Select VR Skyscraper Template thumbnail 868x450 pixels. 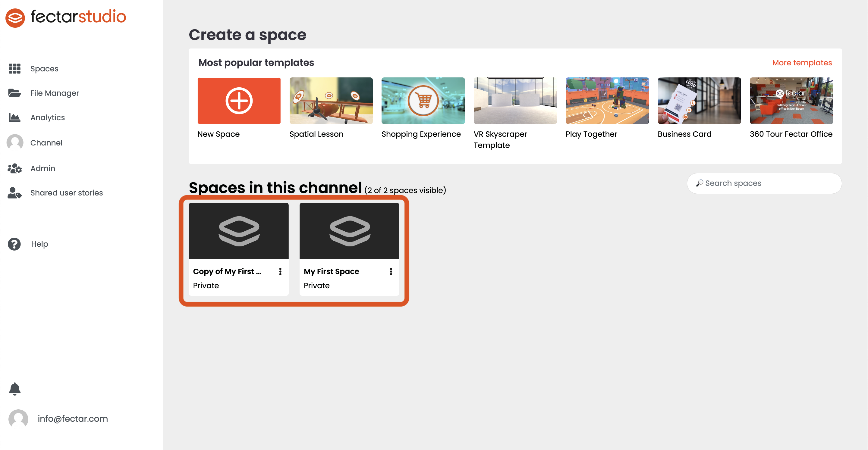point(515,101)
